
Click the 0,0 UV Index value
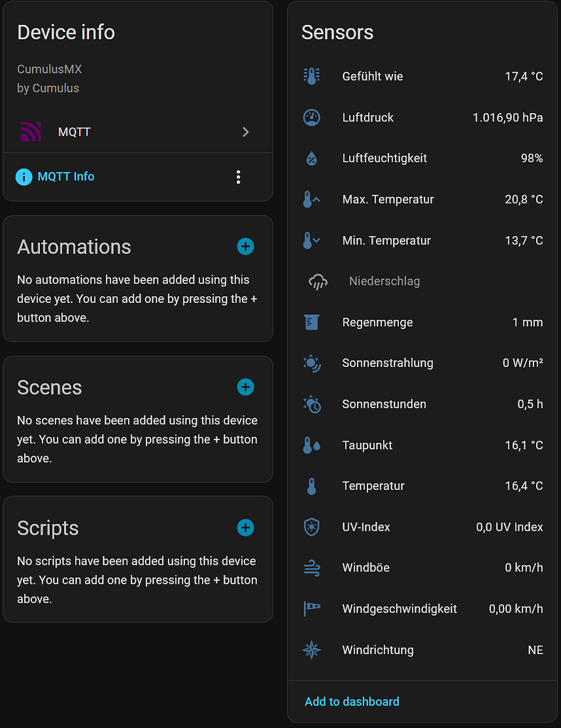510,527
